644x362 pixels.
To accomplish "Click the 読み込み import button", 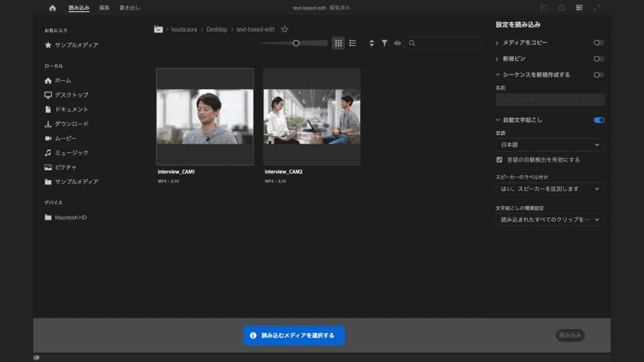I will [x=570, y=336].
